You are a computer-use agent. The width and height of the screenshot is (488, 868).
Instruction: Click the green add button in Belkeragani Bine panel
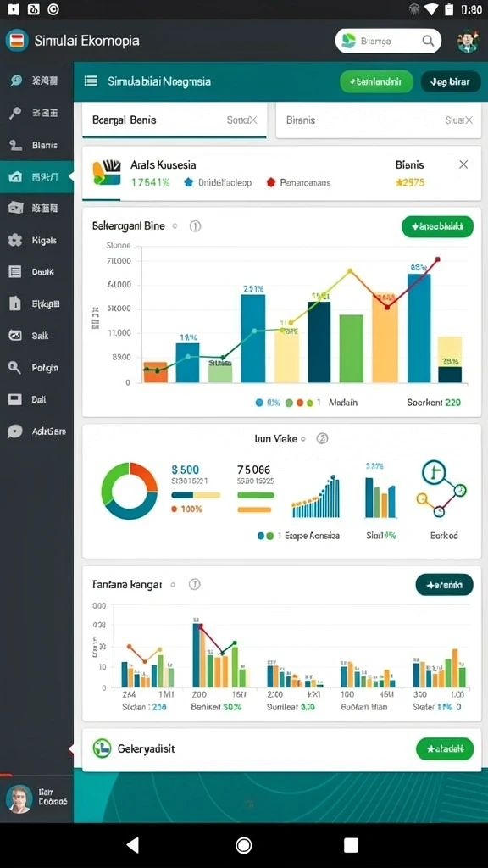(437, 226)
